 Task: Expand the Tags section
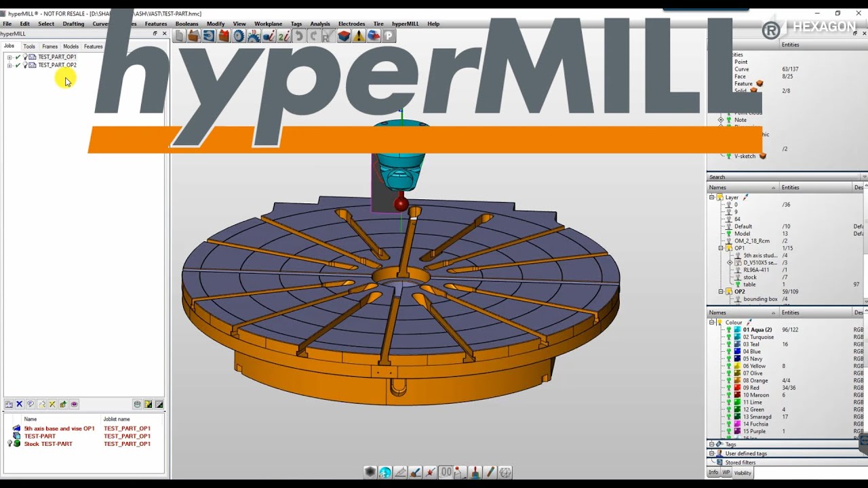coord(711,445)
